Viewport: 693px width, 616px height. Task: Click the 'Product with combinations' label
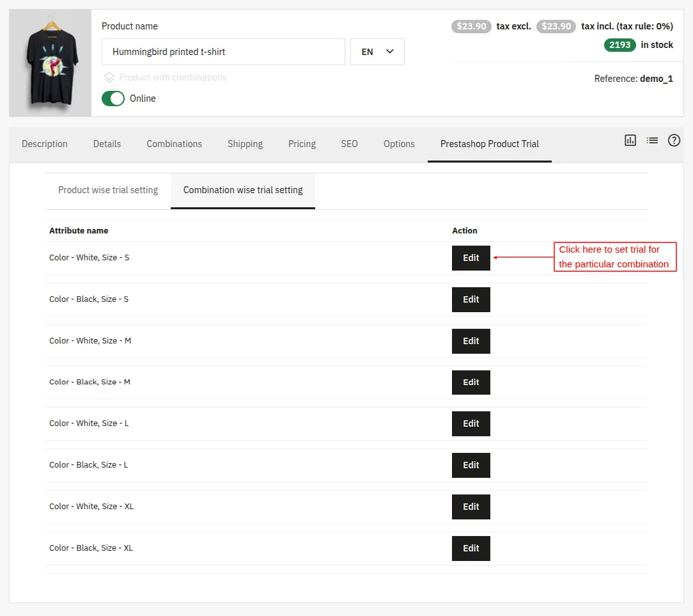pyautogui.click(x=173, y=77)
